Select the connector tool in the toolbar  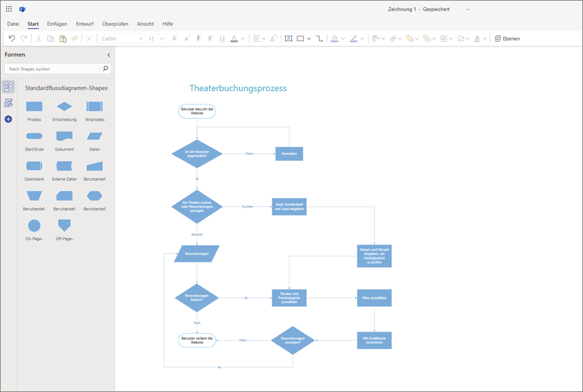pos(319,38)
